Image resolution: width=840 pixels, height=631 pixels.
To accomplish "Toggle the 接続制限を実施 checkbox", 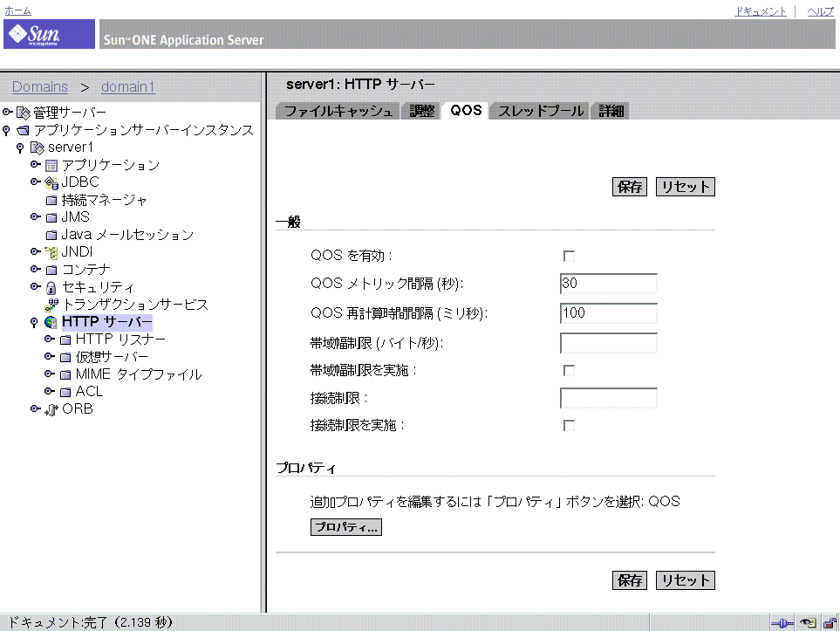I will point(569,426).
